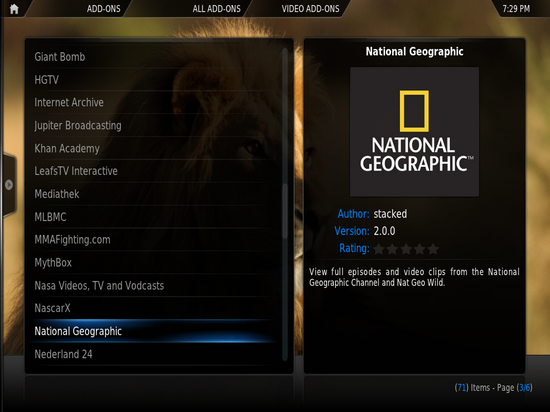Image resolution: width=550 pixels, height=412 pixels.
Task: Open the National Geographic logo thumbnail
Action: (414, 131)
